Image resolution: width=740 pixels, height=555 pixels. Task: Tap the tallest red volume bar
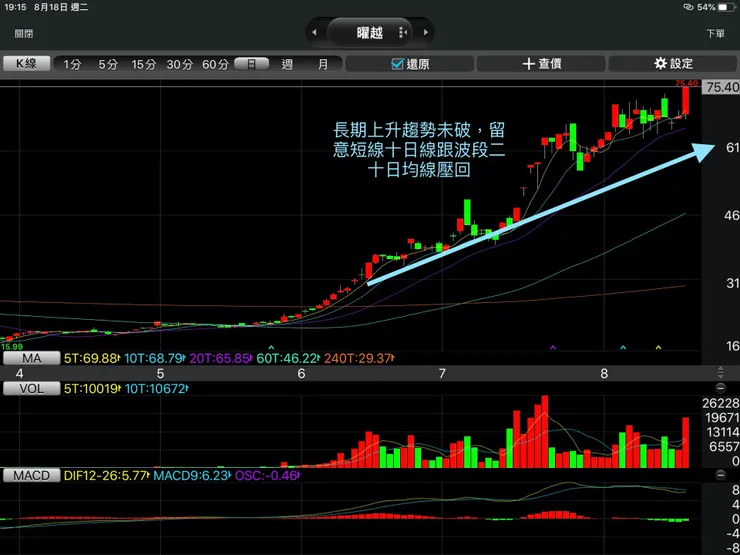tap(545, 431)
